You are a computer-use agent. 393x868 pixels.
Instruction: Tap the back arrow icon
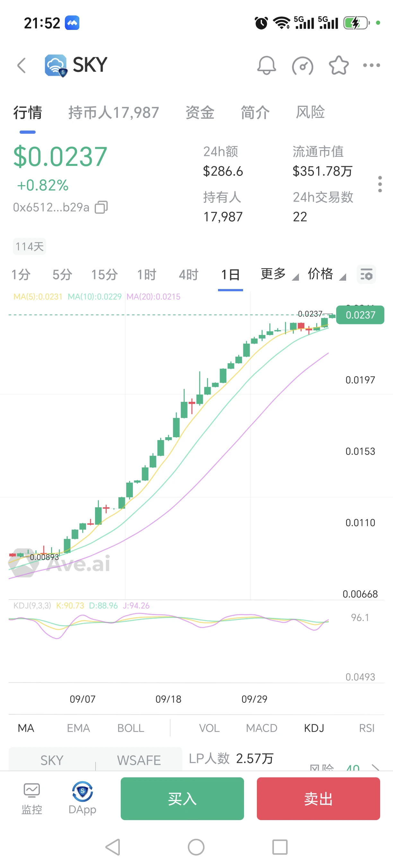[22, 65]
